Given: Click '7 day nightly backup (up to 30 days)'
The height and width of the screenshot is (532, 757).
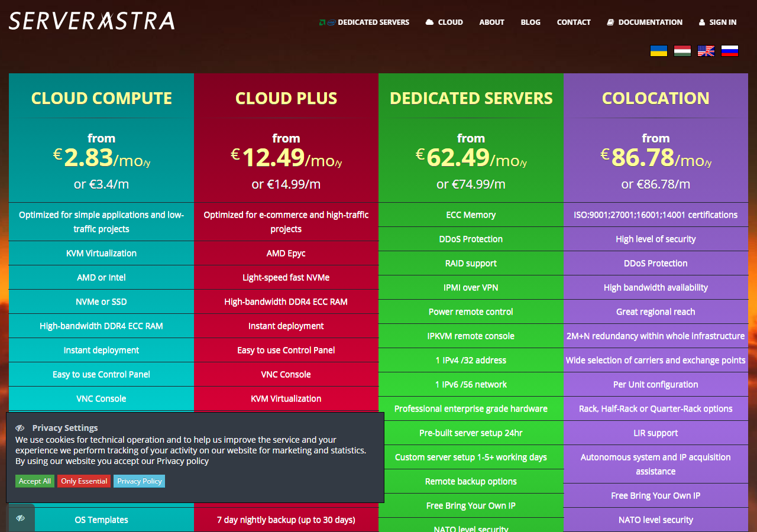Looking at the screenshot, I should click(286, 520).
